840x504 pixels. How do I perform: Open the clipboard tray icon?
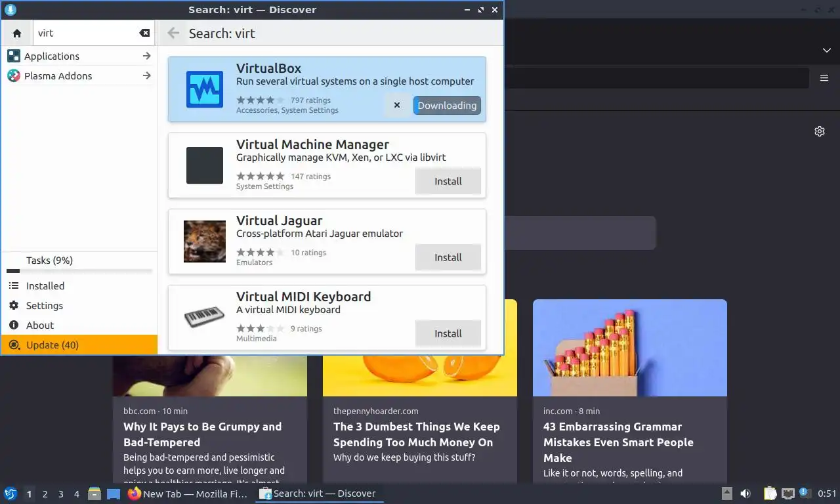point(770,493)
